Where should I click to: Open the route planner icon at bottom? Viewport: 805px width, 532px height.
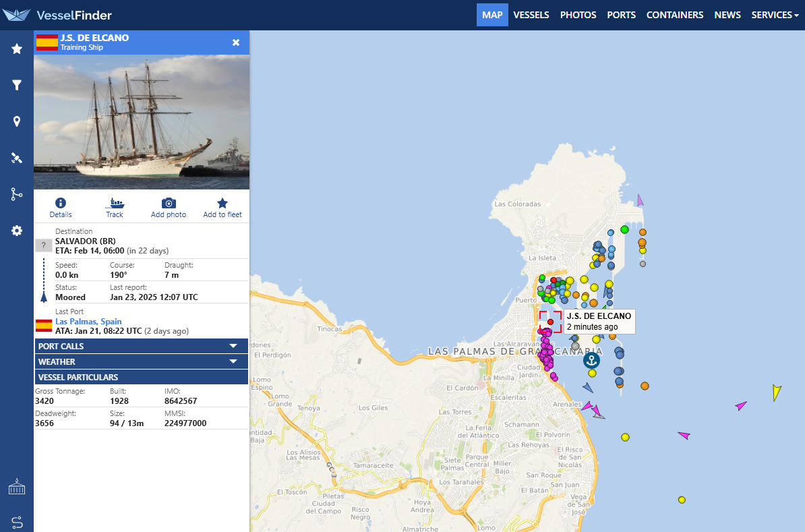click(17, 523)
